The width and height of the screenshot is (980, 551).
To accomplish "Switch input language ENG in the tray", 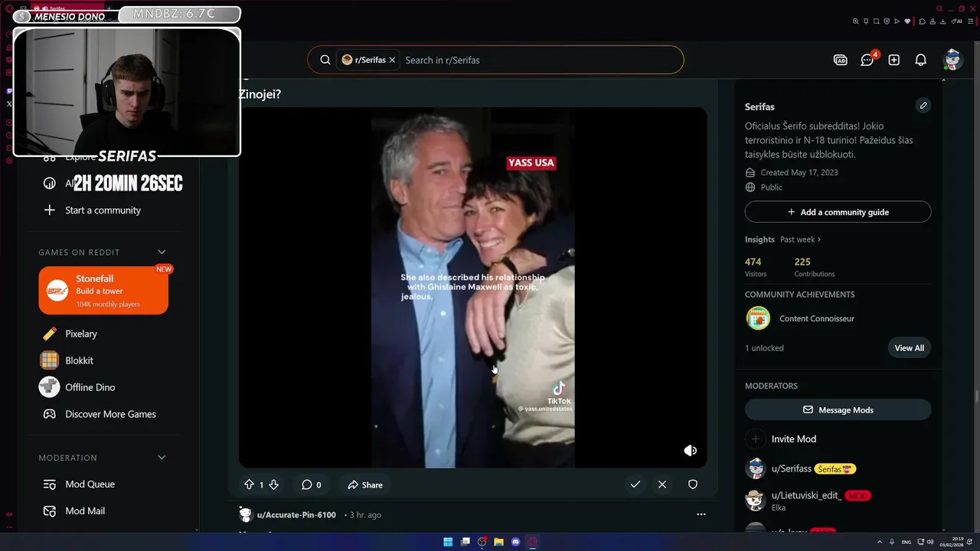I will click(x=906, y=542).
